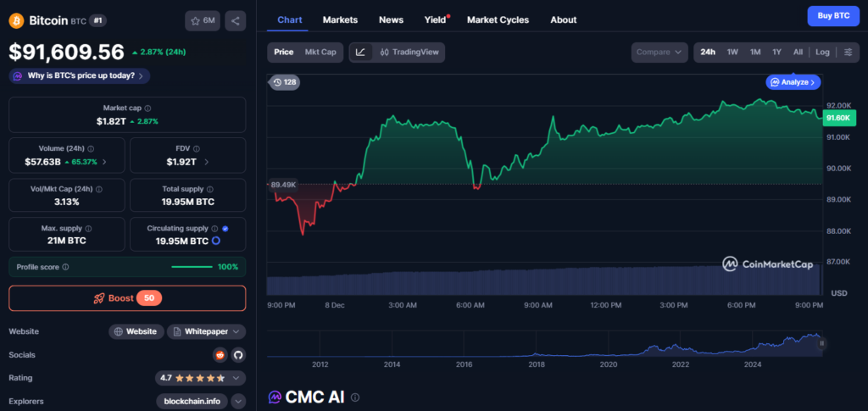
Task: Expand the Whitepaper dropdown
Action: click(x=207, y=331)
